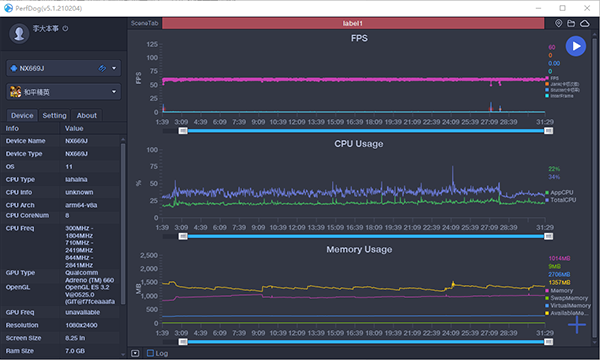Click the connection mode icon beside NX669J

pyautogui.click(x=102, y=68)
